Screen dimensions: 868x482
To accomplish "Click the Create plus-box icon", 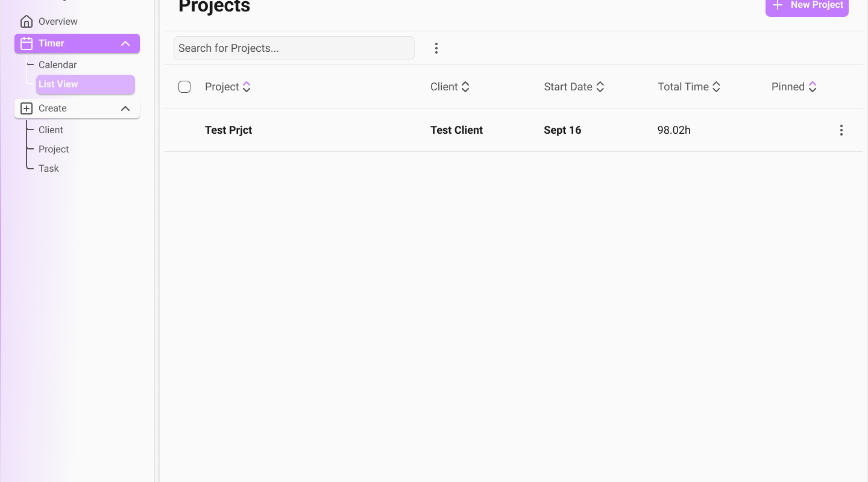I will pyautogui.click(x=27, y=108).
